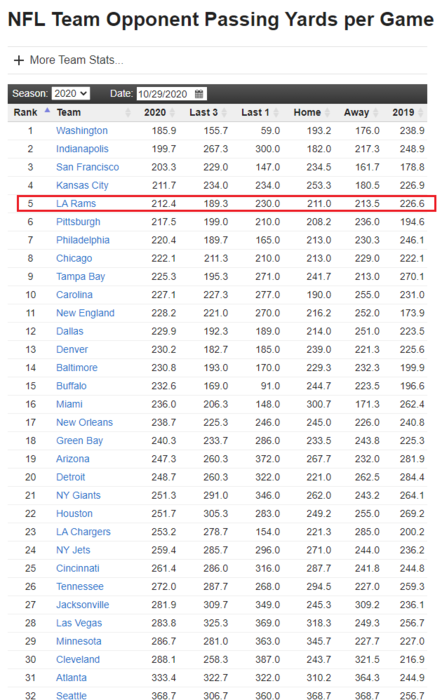Open the Kansas City team link
This screenshot has width=442, height=700.
pyautogui.click(x=82, y=185)
